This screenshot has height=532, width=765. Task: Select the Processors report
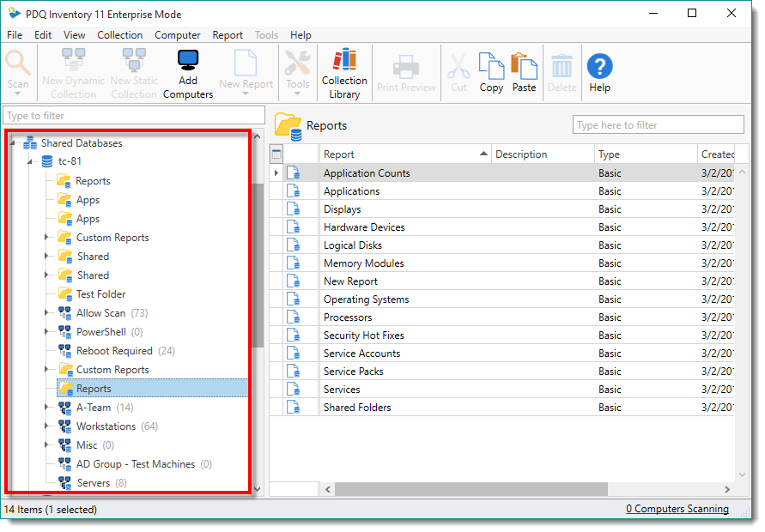coord(348,317)
